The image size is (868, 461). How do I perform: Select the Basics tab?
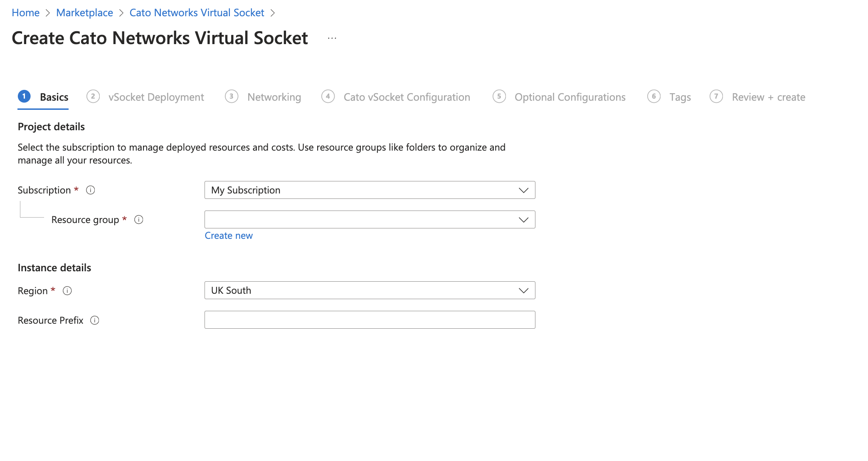pyautogui.click(x=54, y=97)
